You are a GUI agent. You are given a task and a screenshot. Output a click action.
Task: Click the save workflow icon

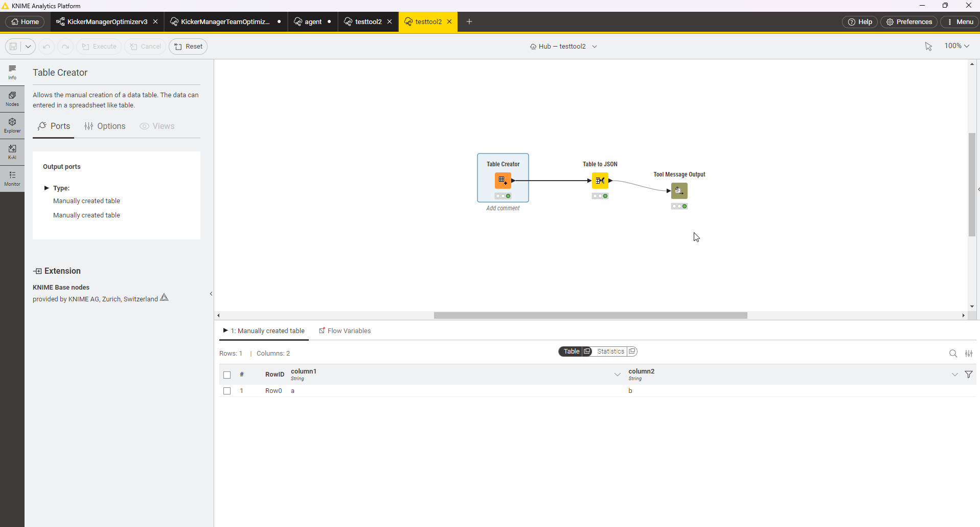pyautogui.click(x=13, y=47)
